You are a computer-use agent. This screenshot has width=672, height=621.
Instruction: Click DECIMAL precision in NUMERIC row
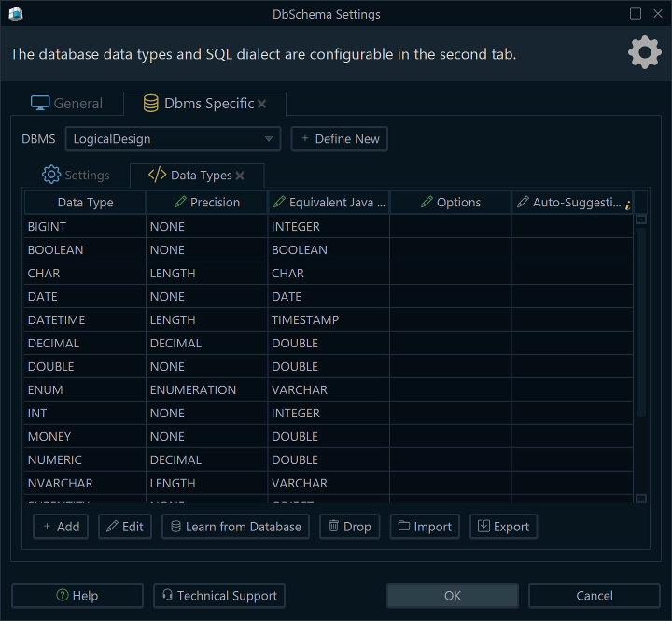point(207,459)
